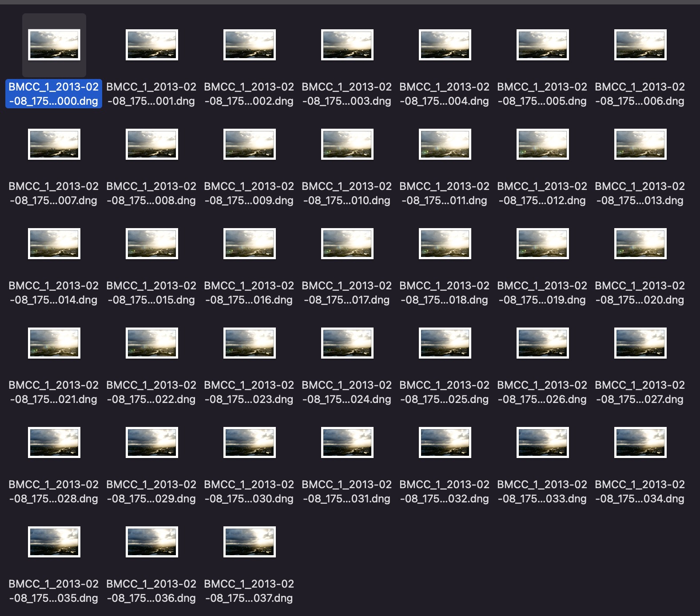Click the image thumbnail ending 011.dng
The image size is (700, 616).
coord(445,144)
